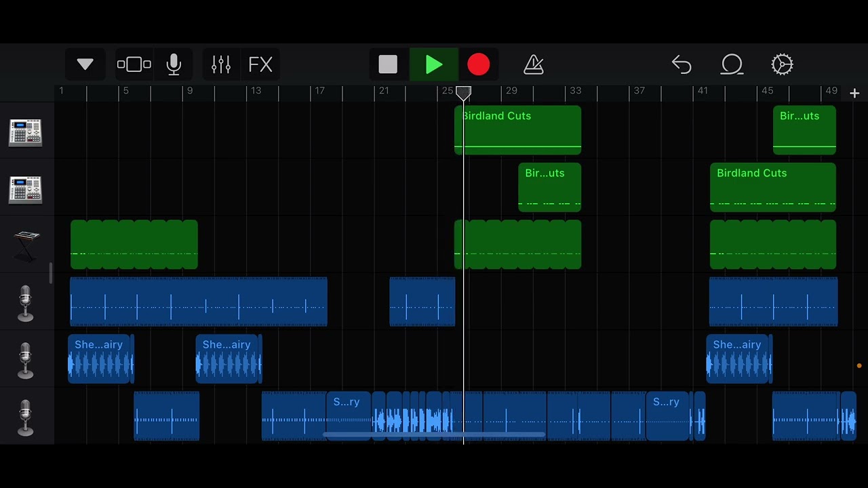Jump to bar 49 on the ruler
868x488 pixels.
831,91
